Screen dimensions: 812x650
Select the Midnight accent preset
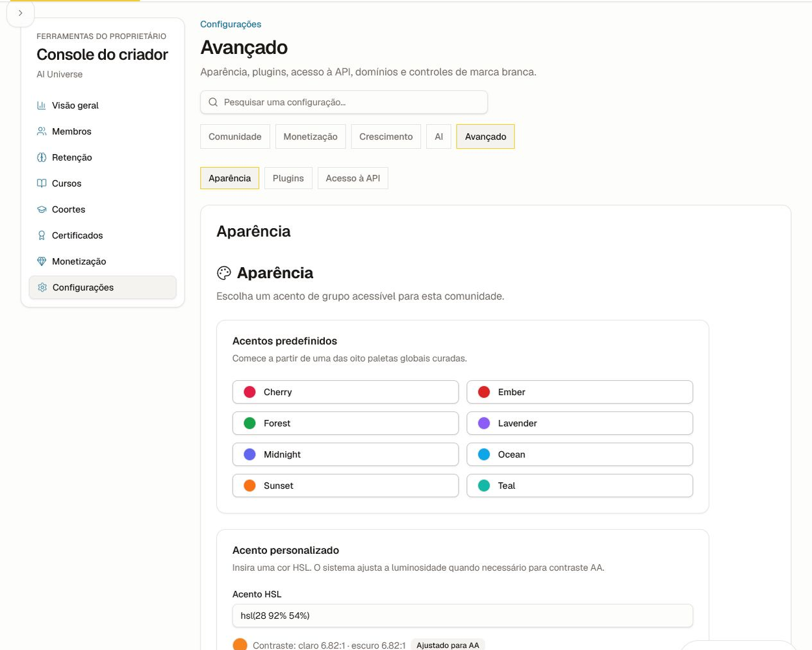346,454
